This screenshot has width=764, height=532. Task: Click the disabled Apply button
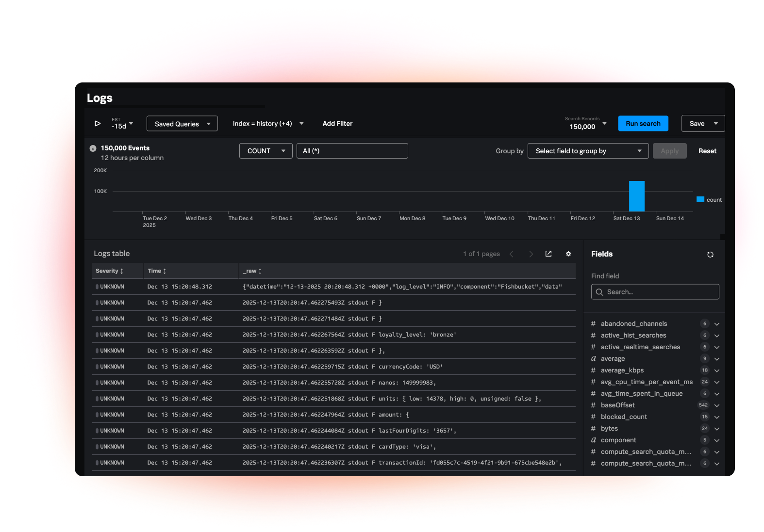click(670, 151)
